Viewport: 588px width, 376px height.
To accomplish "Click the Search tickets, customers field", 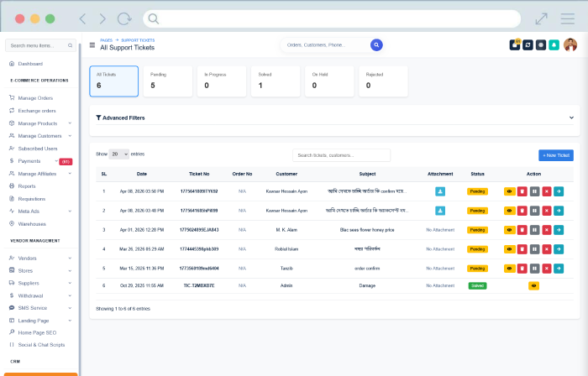I will pyautogui.click(x=341, y=155).
